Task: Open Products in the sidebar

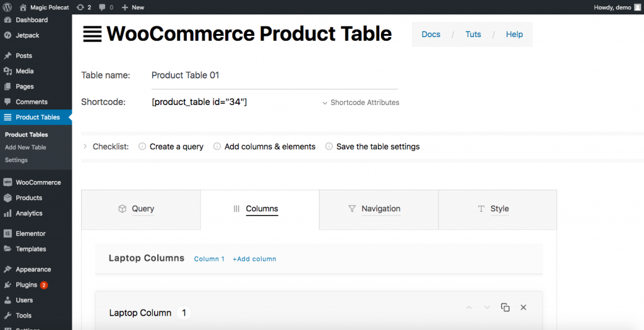Action: click(29, 198)
